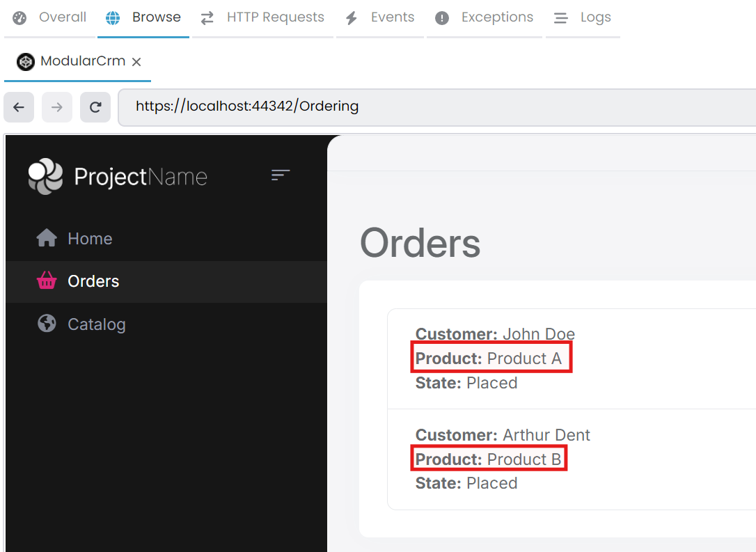Viewport: 756px width, 552px height.
Task: Navigate back with the back arrow
Action: click(19, 107)
